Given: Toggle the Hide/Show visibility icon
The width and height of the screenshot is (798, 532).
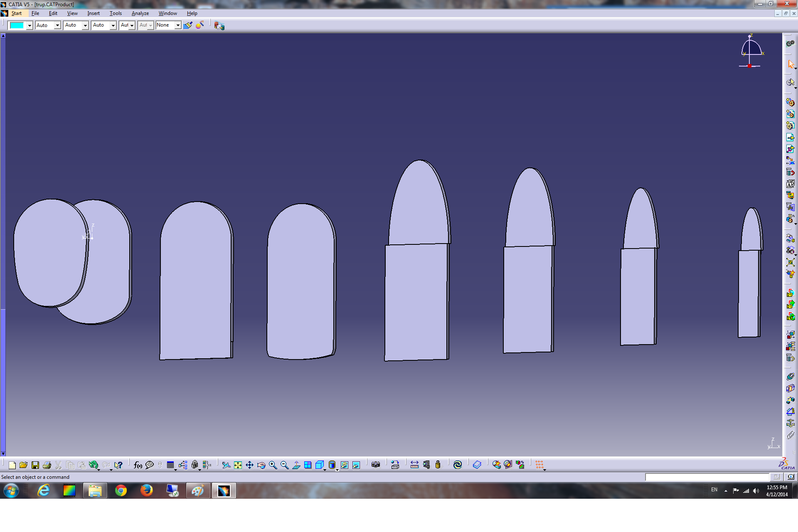Looking at the screenshot, I should tap(345, 465).
